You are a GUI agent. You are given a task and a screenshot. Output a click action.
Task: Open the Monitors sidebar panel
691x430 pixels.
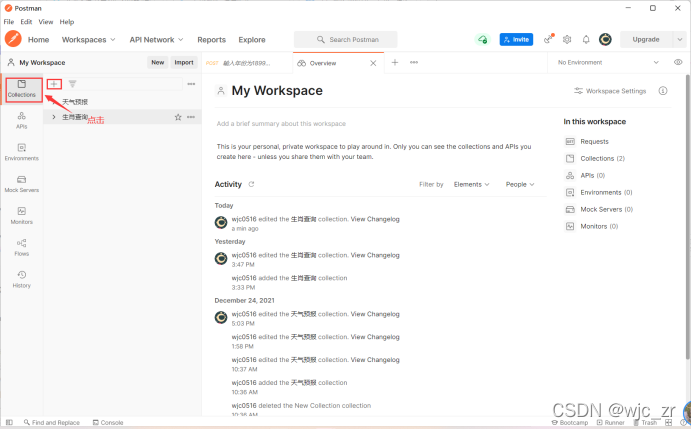(x=22, y=216)
